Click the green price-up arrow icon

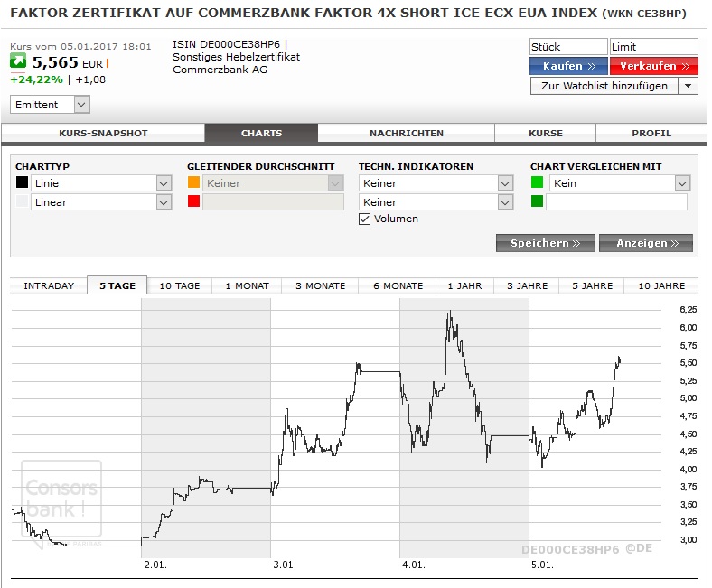(x=18, y=61)
